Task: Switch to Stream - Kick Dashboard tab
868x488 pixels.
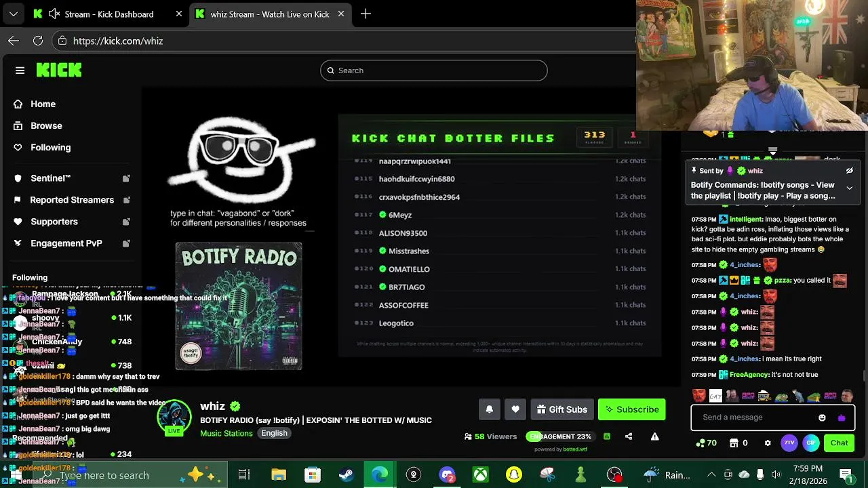Action: pyautogui.click(x=108, y=14)
